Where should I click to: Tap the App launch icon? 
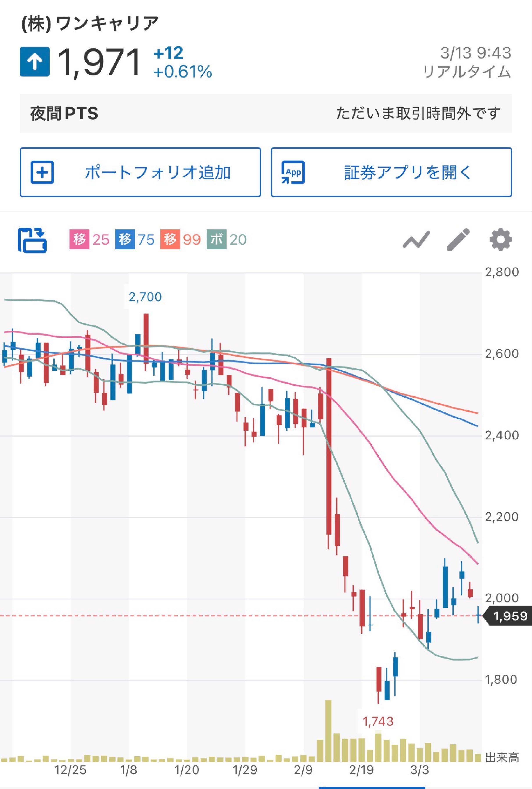293,172
